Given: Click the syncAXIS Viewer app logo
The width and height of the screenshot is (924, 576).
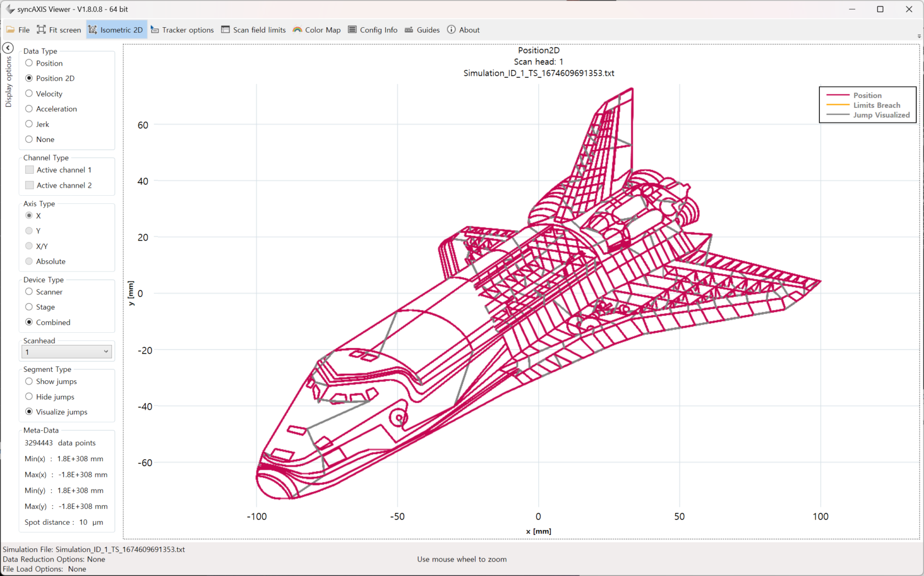Looking at the screenshot, I should coord(10,9).
